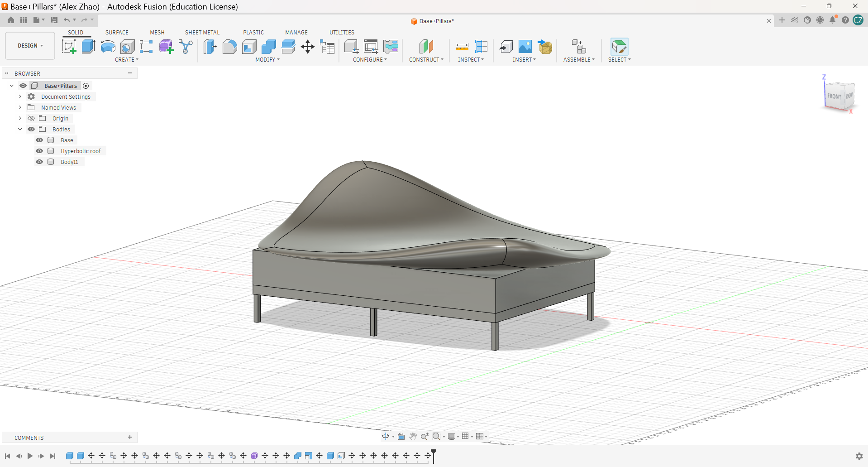Screen dimensions: 868x467
Task: Open the CREATE dropdown menu
Action: tap(127, 60)
